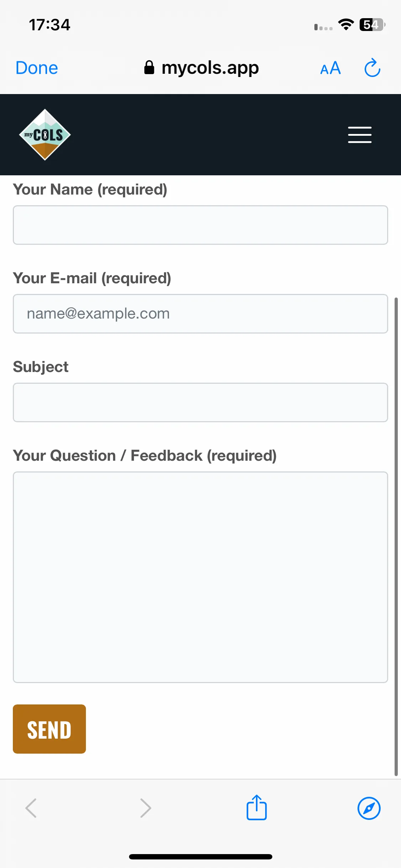This screenshot has width=401, height=868.
Task: Tap the Wi-Fi status icon
Action: [x=346, y=25]
